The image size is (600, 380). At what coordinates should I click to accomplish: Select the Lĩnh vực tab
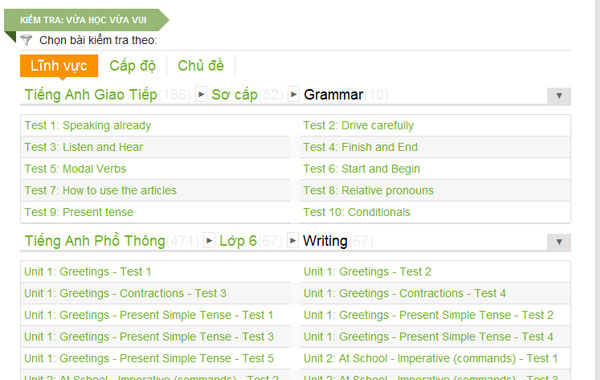point(59,66)
